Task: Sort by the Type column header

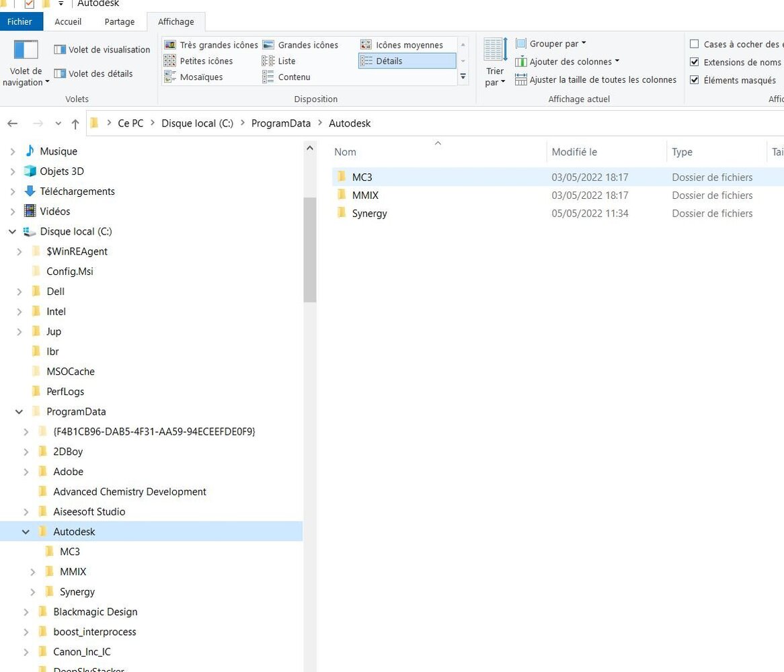Action: (x=716, y=152)
